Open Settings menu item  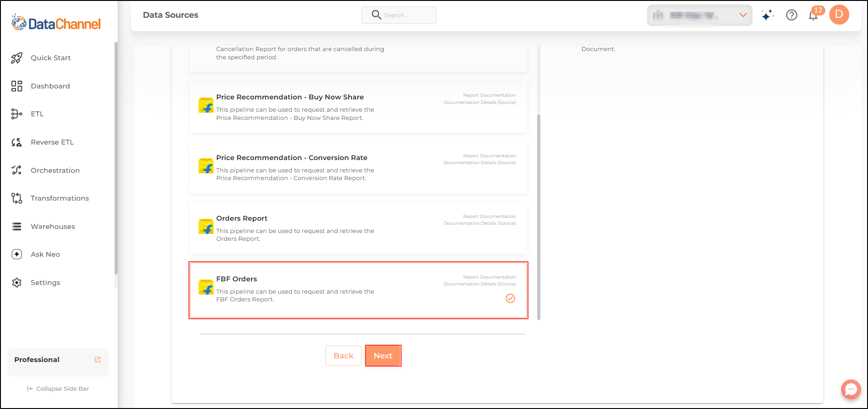pyautogui.click(x=45, y=283)
